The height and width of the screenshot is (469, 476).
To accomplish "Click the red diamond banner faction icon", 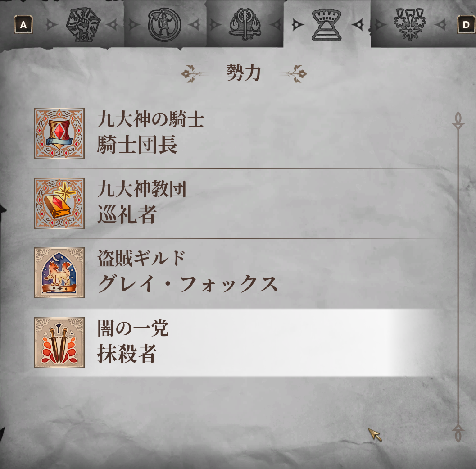I will (x=59, y=133).
